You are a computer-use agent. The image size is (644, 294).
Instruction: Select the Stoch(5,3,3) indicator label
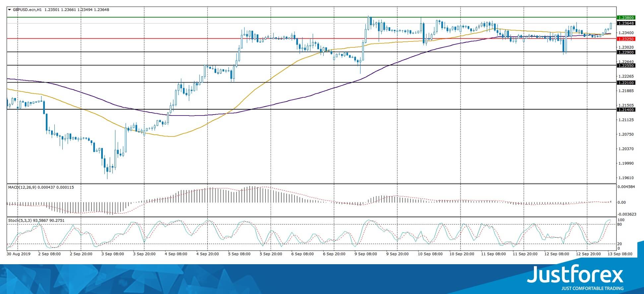coord(20,220)
